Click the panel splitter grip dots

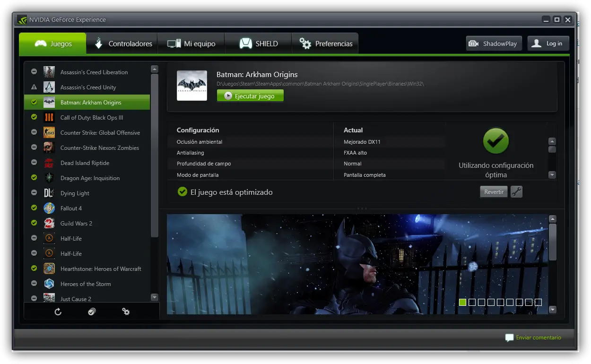click(x=362, y=208)
